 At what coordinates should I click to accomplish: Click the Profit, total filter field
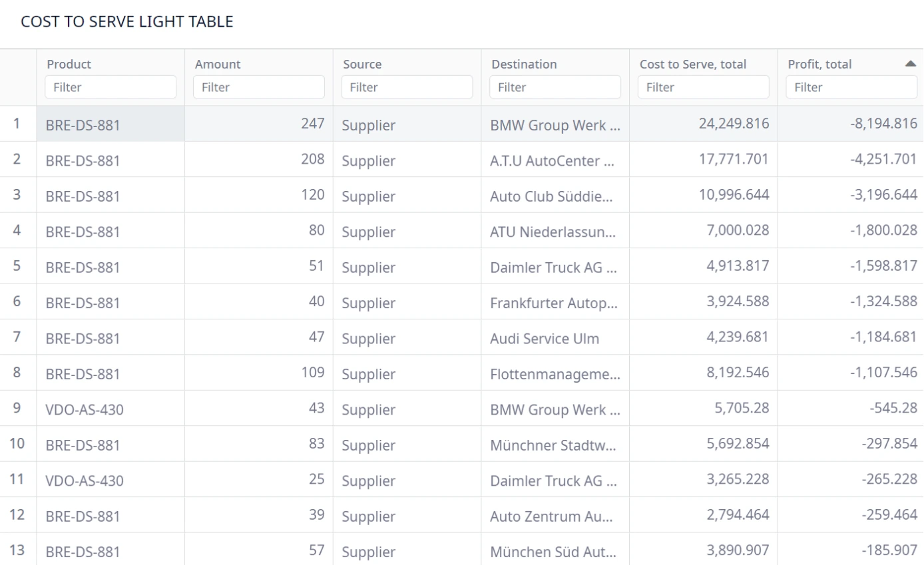coord(851,87)
